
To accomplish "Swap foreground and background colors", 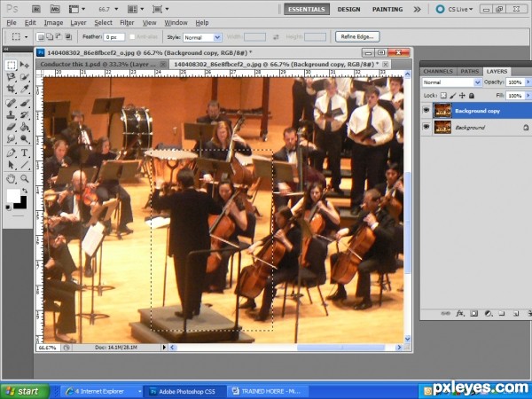I will click(25, 191).
